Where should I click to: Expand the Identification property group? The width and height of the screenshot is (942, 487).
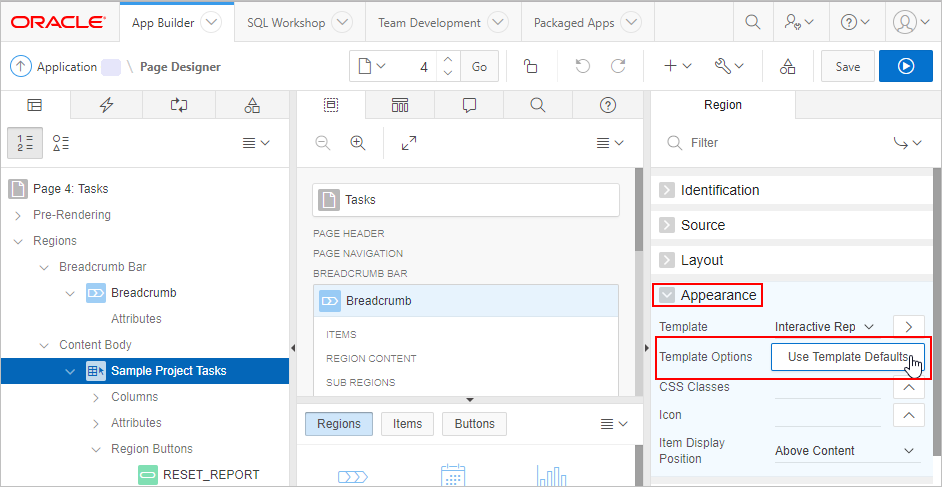(x=667, y=190)
